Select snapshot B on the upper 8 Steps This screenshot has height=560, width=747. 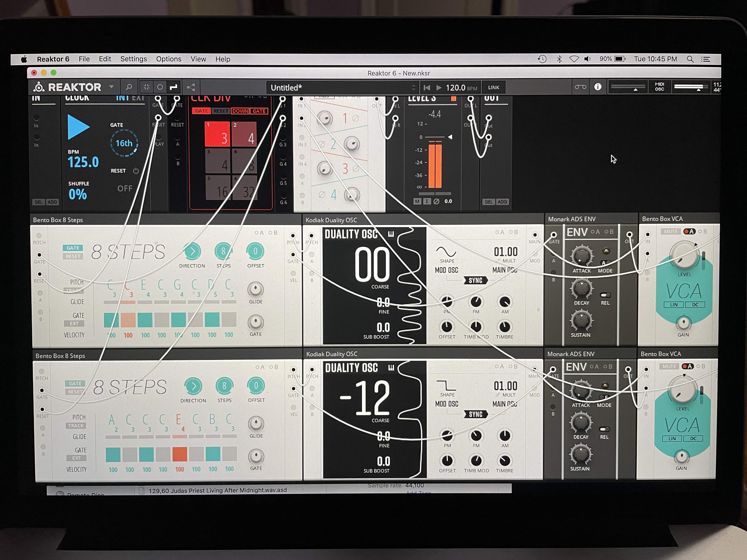(273, 233)
